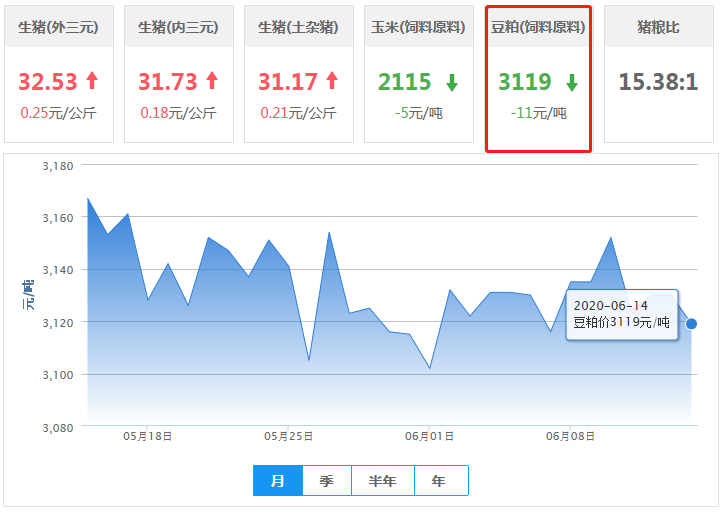724x513 pixels.
Task: Select the 月 (month) range tab
Action: pyautogui.click(x=278, y=481)
